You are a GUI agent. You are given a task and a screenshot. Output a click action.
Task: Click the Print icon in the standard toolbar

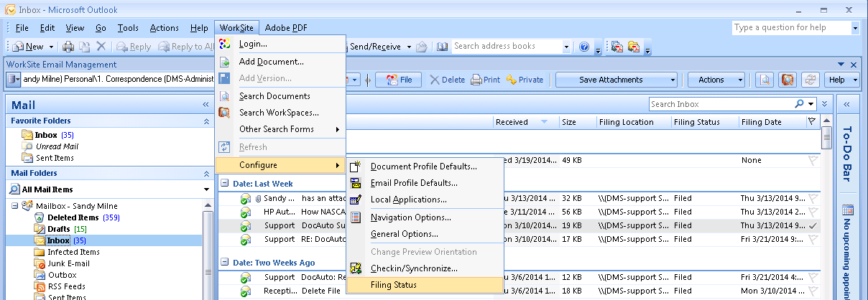[68, 47]
